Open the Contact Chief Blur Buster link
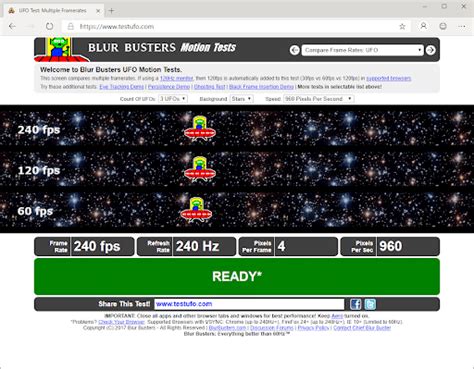Screen dimensions: 474x369 point(362,328)
